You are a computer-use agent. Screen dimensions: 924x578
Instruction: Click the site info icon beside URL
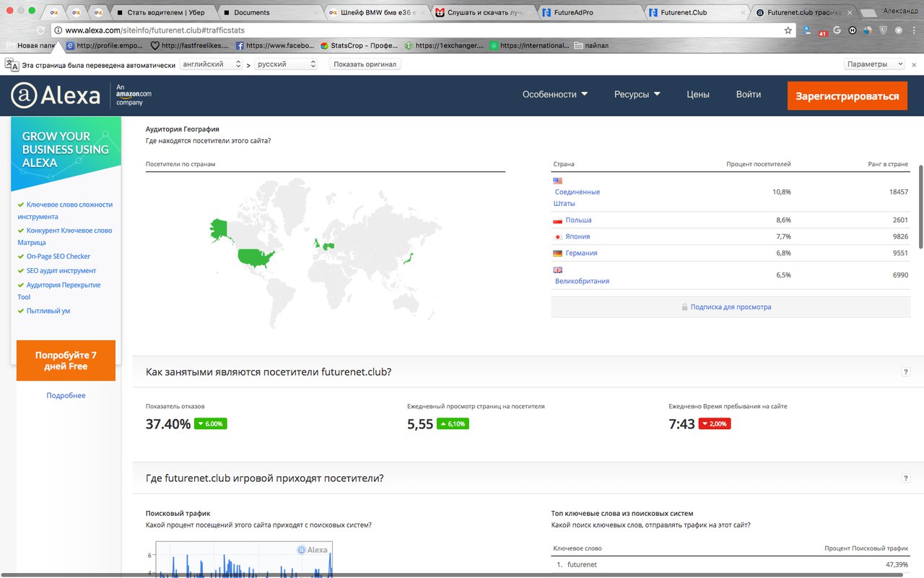click(x=58, y=30)
